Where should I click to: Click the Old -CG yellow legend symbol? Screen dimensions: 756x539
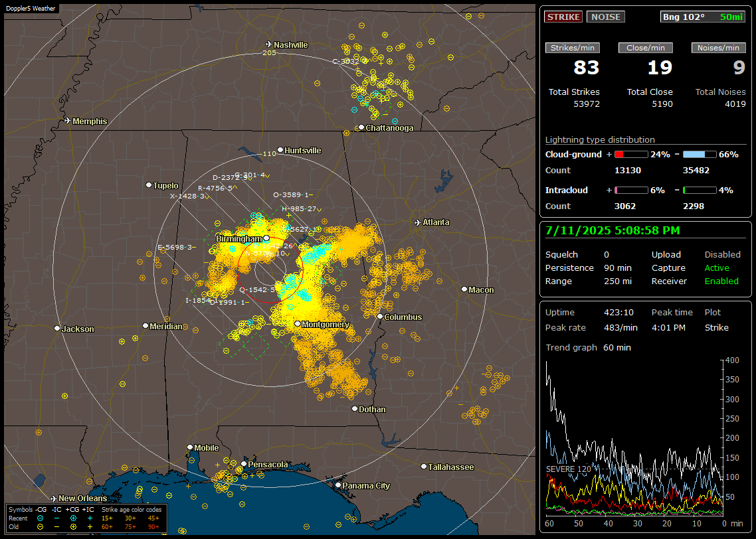click(40, 527)
